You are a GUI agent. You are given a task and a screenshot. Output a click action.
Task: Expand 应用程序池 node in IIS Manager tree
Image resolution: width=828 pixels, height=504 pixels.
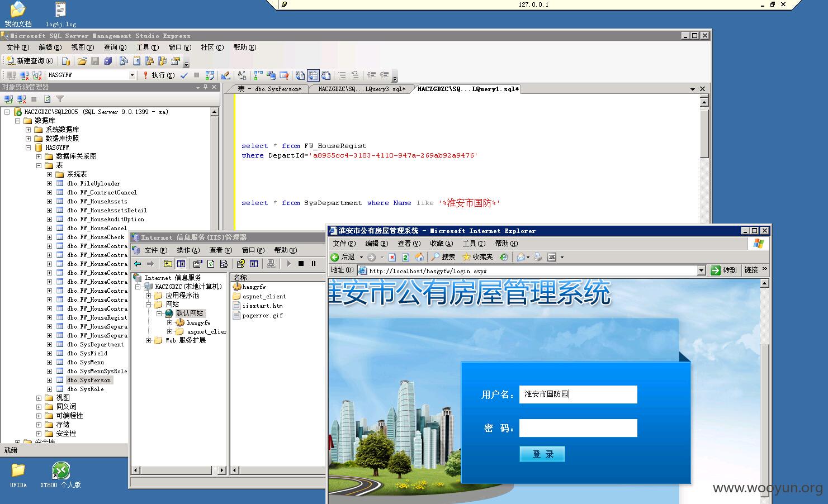click(148, 296)
